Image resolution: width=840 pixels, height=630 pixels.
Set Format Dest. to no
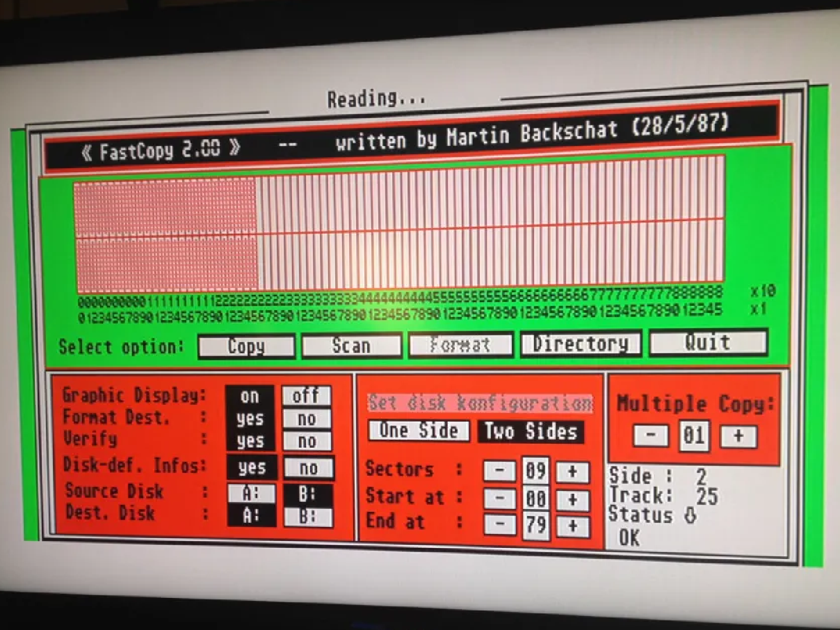pos(307,418)
